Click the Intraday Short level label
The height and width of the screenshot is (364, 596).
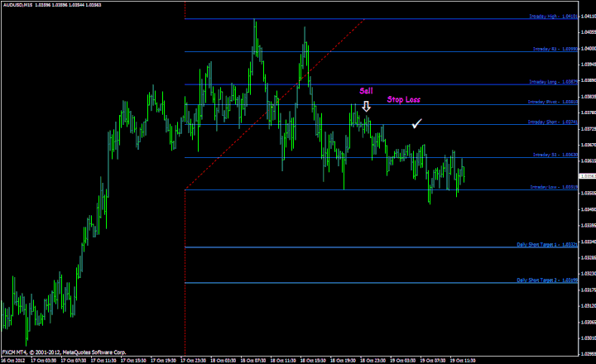click(553, 122)
